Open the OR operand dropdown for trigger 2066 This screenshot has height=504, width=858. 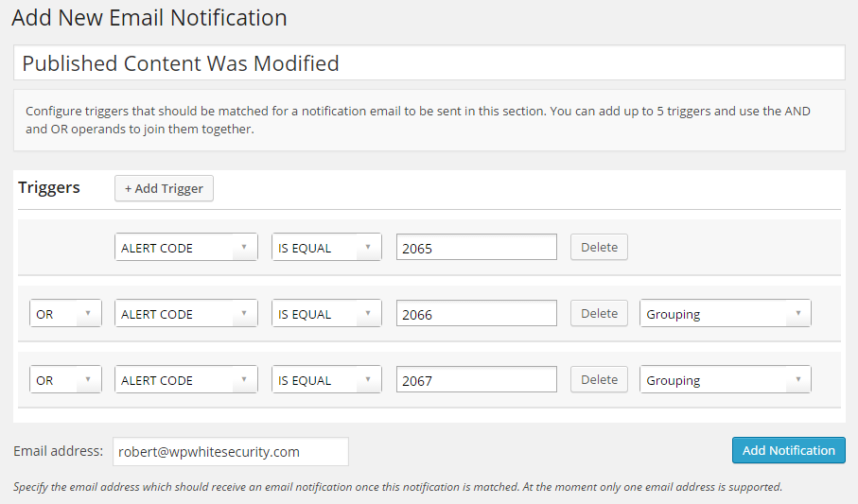coord(65,314)
